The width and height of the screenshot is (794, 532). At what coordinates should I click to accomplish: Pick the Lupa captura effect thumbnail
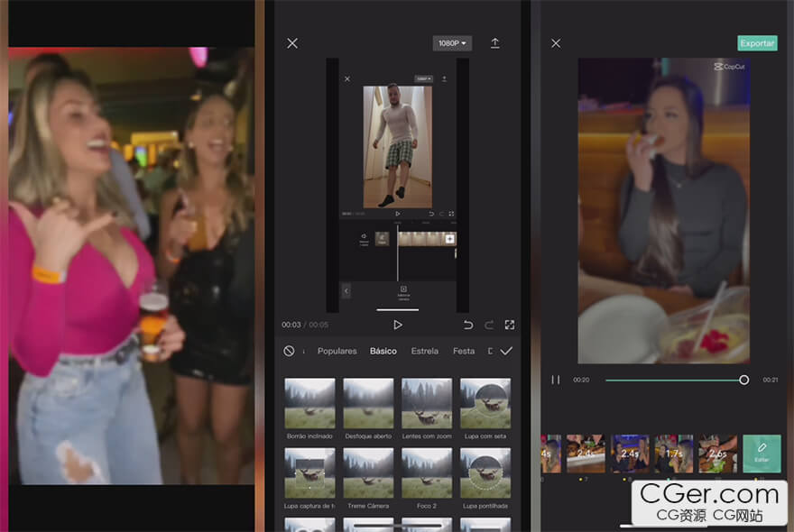pos(309,473)
